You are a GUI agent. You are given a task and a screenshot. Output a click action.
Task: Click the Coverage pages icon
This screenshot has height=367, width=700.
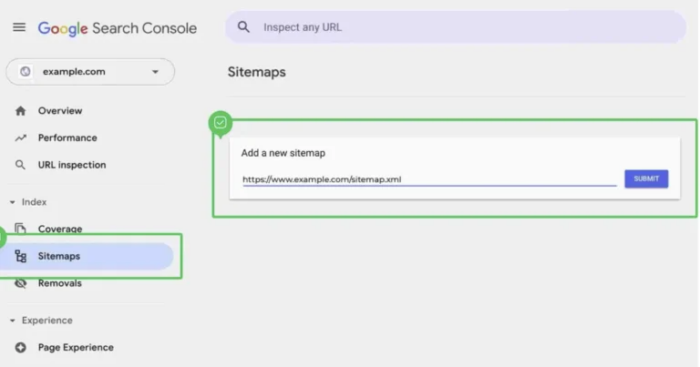click(x=21, y=229)
